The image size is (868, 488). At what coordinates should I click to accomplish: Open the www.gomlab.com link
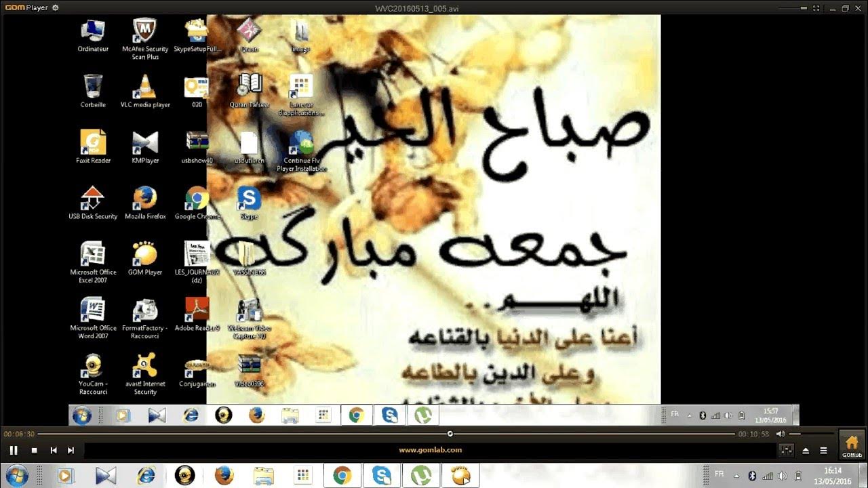tap(430, 450)
